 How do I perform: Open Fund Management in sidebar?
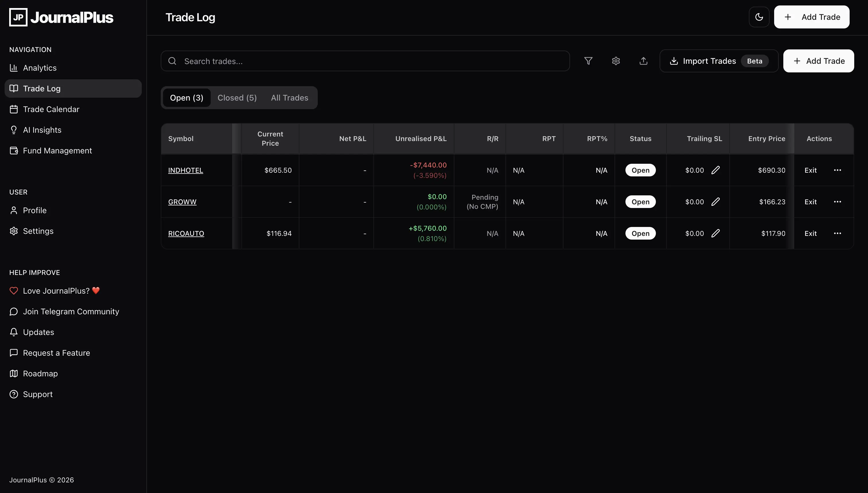[57, 151]
